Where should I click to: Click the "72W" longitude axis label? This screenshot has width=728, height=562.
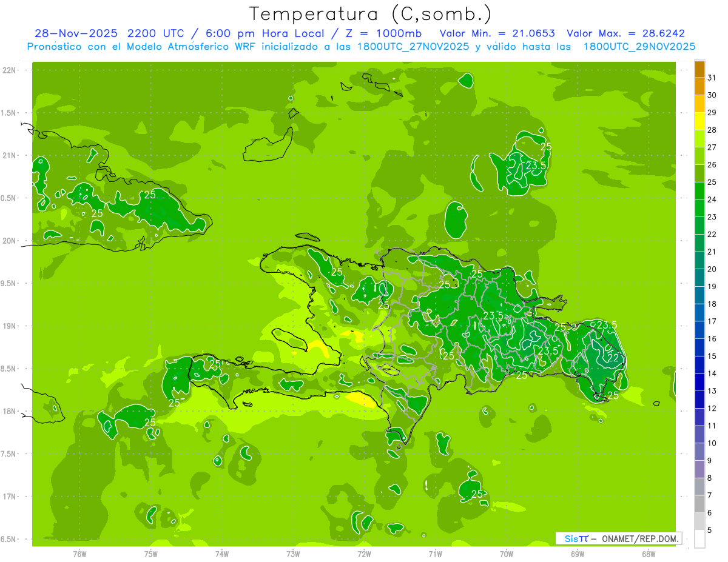click(x=364, y=554)
